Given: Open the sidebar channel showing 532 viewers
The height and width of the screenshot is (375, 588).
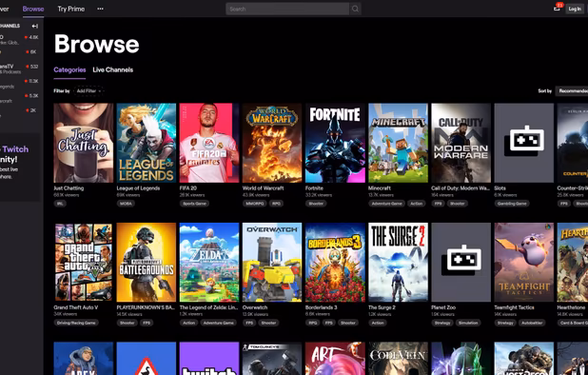Looking at the screenshot, I should click(x=19, y=69).
